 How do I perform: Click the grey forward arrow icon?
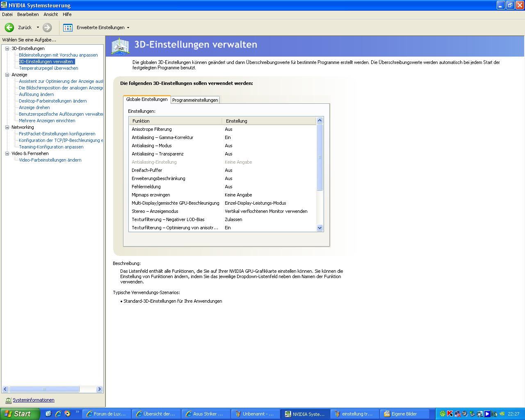(47, 27)
